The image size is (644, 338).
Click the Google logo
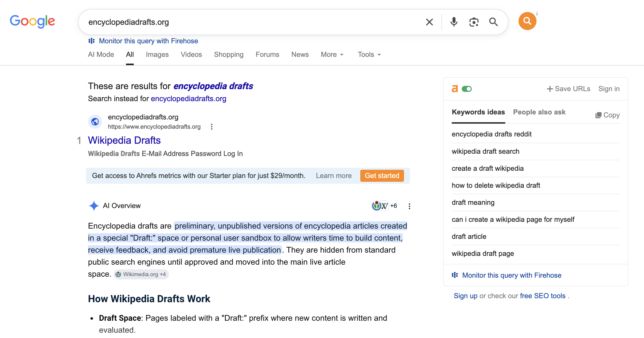click(32, 22)
